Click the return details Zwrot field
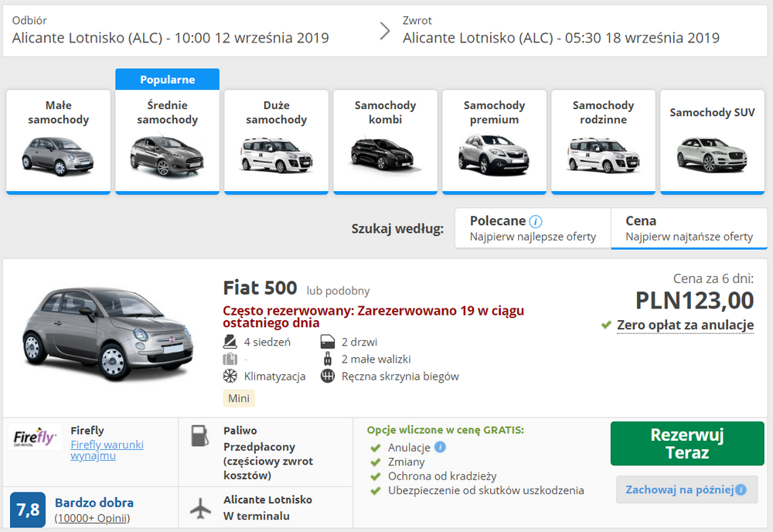Screen dimensions: 773x532 (x=561, y=31)
